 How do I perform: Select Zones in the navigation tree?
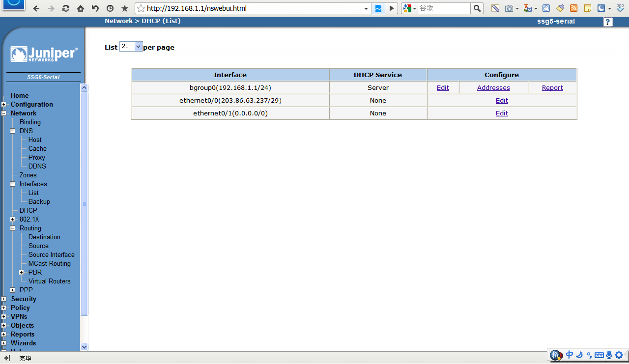pyautogui.click(x=28, y=175)
